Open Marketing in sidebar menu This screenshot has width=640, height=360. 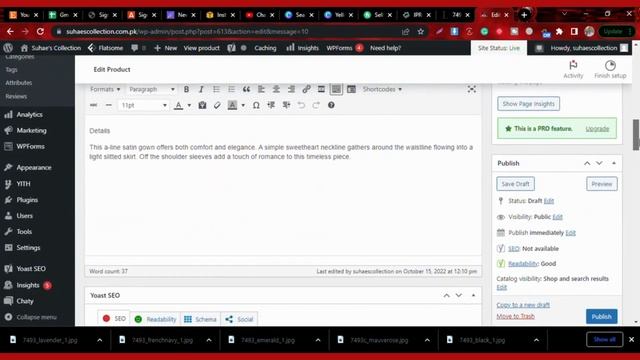pyautogui.click(x=31, y=131)
